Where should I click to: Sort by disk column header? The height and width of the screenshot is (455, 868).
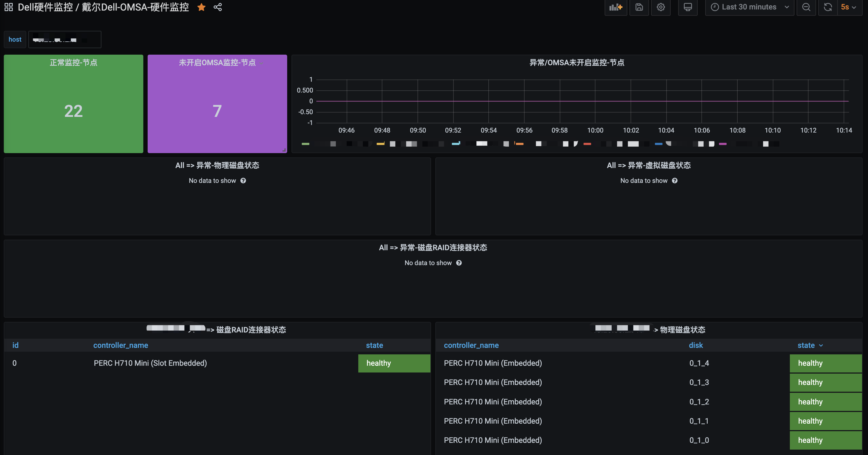(695, 345)
